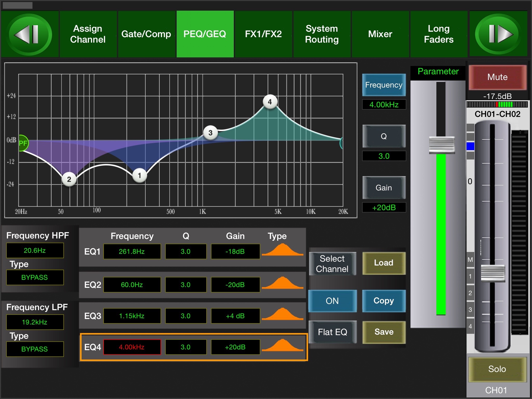
Task: Select EQ1 frequency 261.8Hz field
Action: [132, 251]
